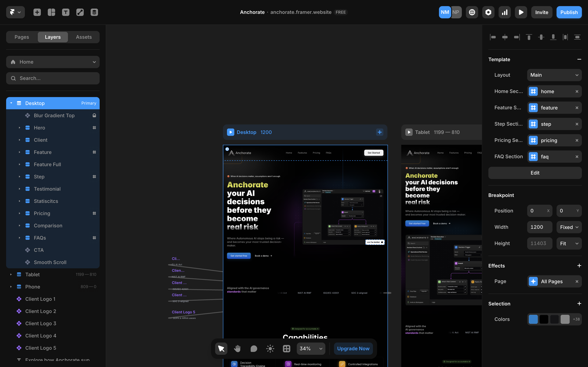588x367 pixels.
Task: Switch to the Assets tab
Action: (84, 37)
